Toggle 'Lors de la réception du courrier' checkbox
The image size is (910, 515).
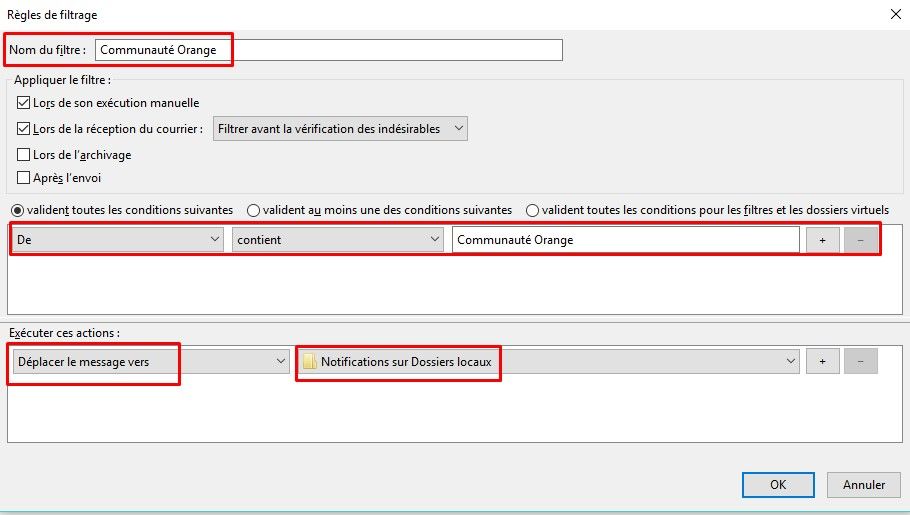click(23, 128)
